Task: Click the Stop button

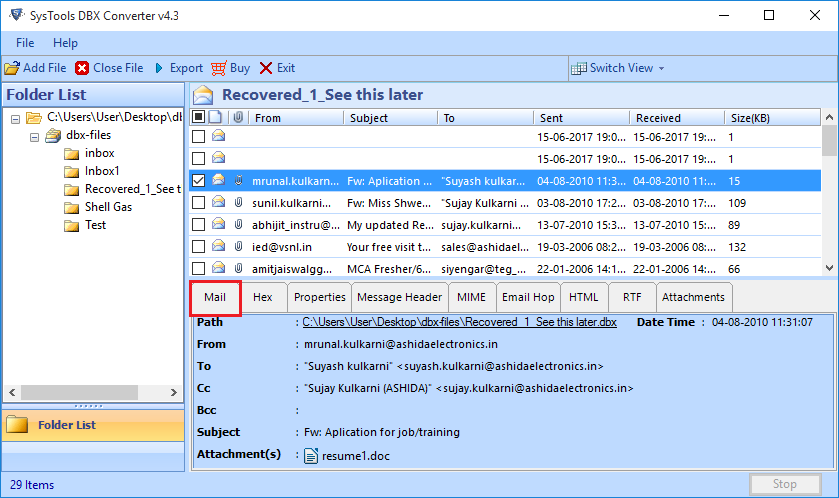Action: point(784,484)
